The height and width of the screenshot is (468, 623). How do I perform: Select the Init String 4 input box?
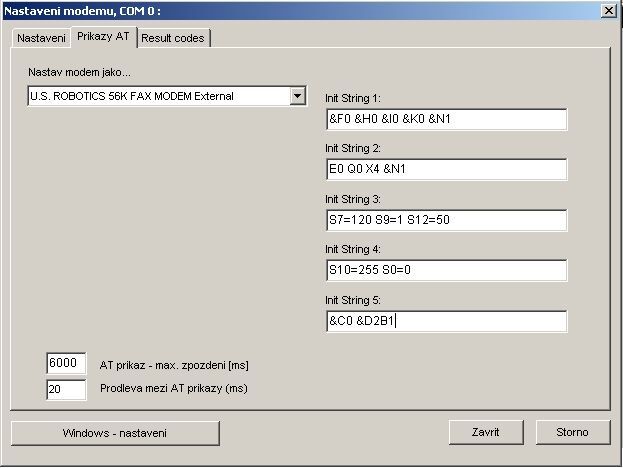coord(446,271)
